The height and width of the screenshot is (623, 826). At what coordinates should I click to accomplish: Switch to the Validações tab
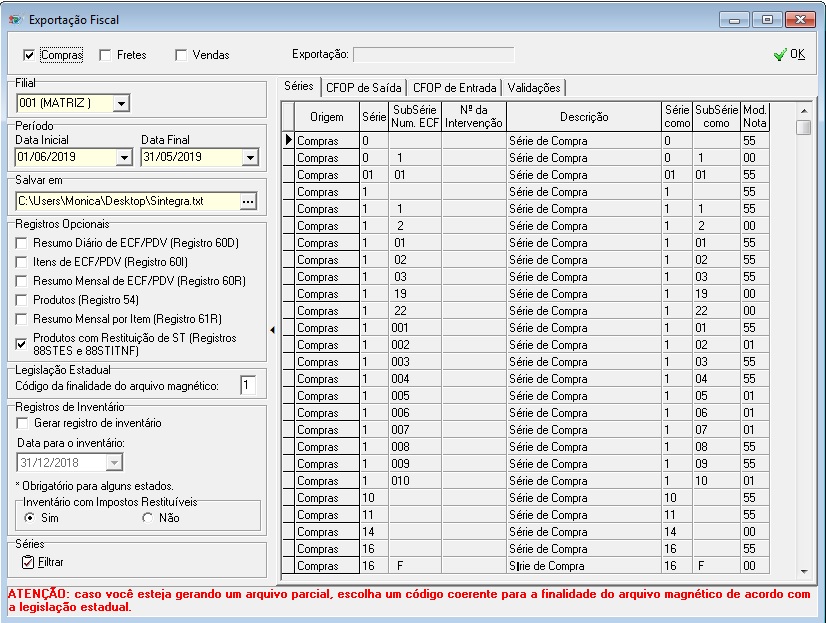click(534, 88)
